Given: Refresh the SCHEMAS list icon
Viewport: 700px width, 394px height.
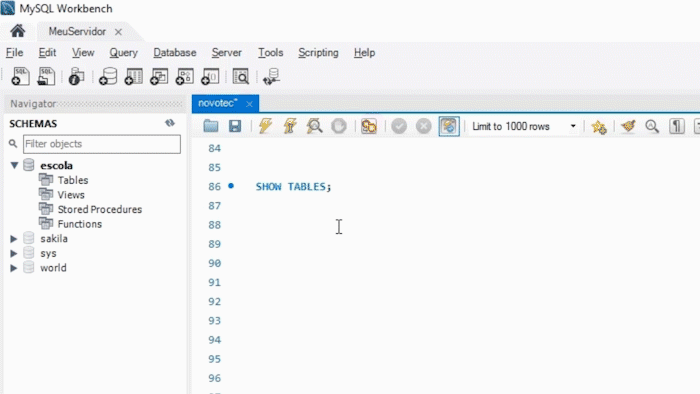Looking at the screenshot, I should tap(170, 123).
